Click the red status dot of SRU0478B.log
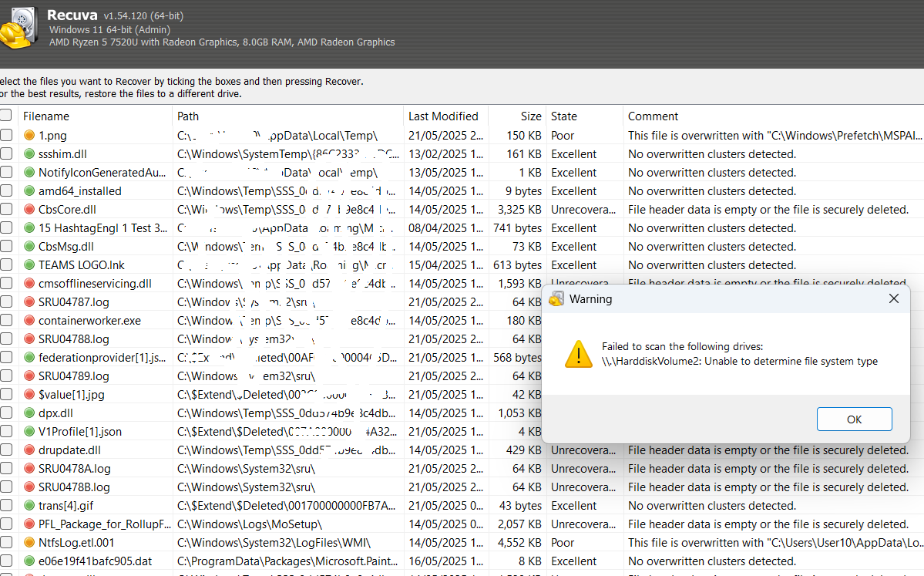 click(29, 487)
